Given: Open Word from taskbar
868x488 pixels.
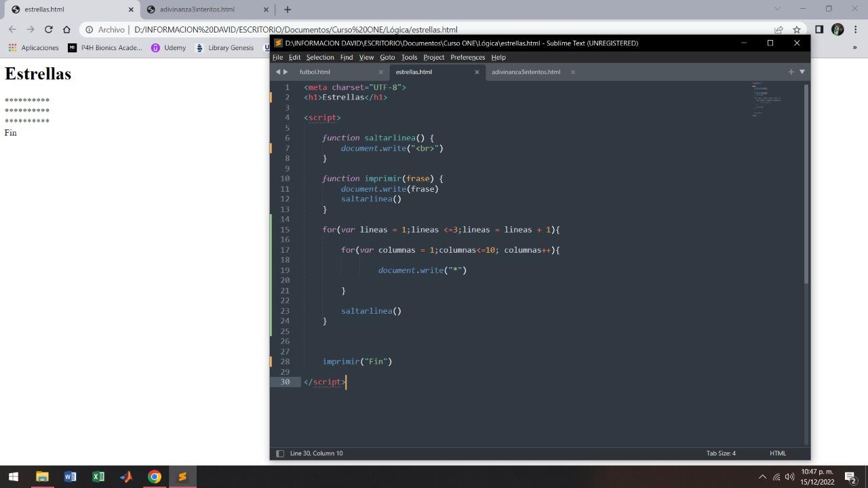Looking at the screenshot, I should pyautogui.click(x=70, y=476).
